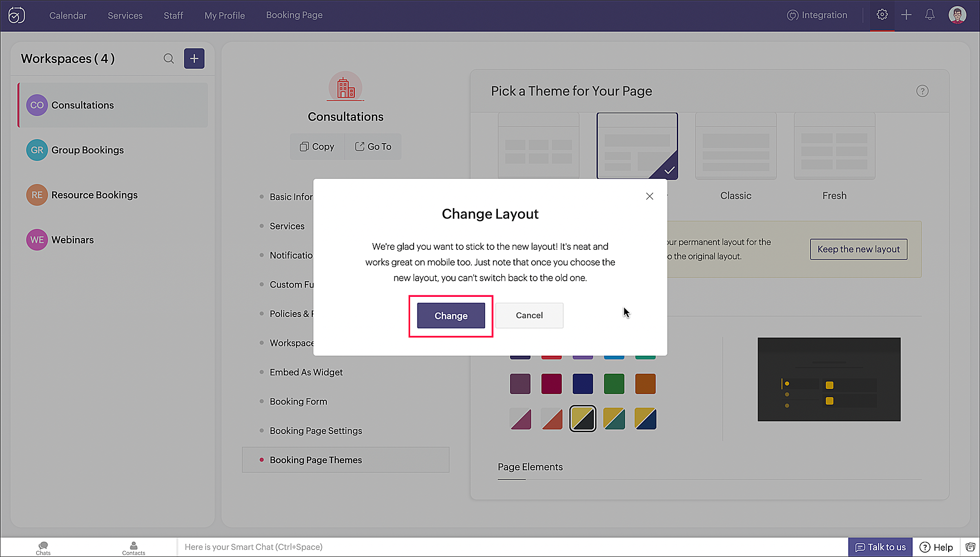Open Contacts in the bottom bar

point(133,548)
